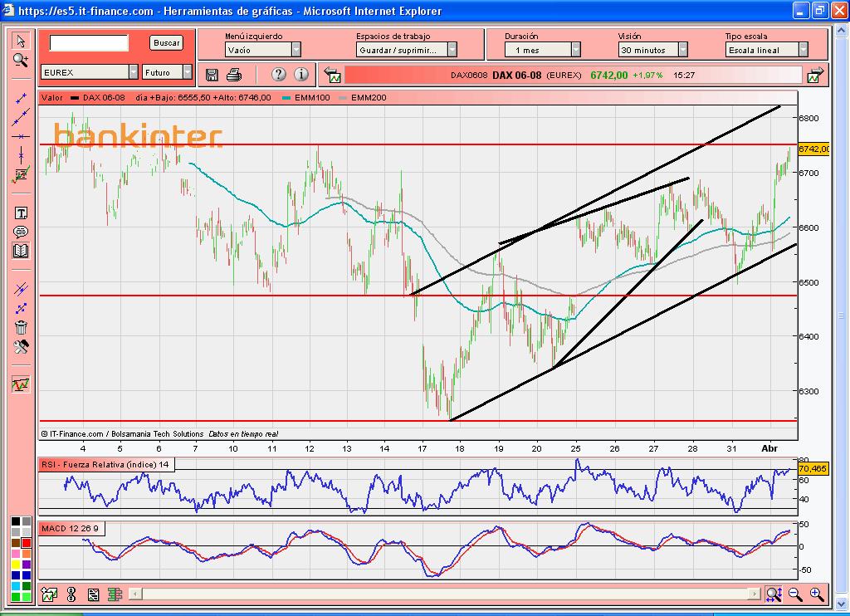Click the horizontal chart scrollbar track
The height and width of the screenshot is (616, 850).
[x=445, y=594]
